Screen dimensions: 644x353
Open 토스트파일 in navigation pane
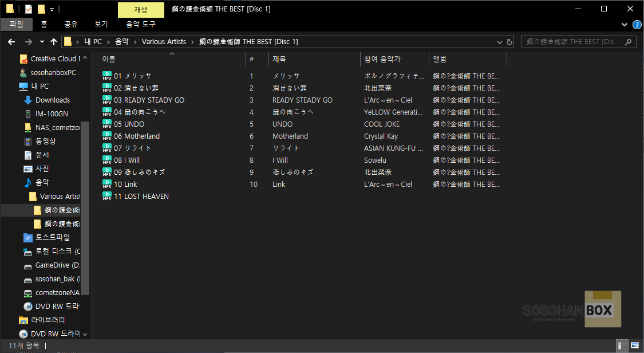point(52,237)
